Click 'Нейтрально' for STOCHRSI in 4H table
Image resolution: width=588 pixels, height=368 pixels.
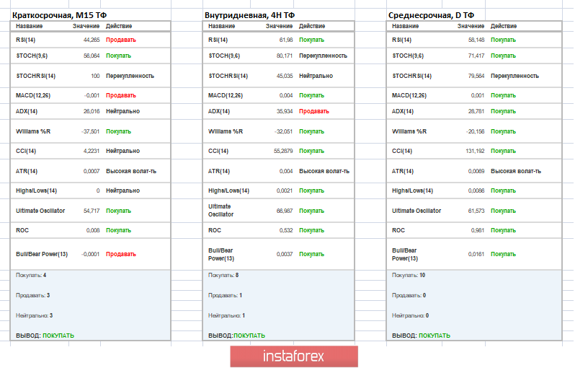pyautogui.click(x=316, y=76)
